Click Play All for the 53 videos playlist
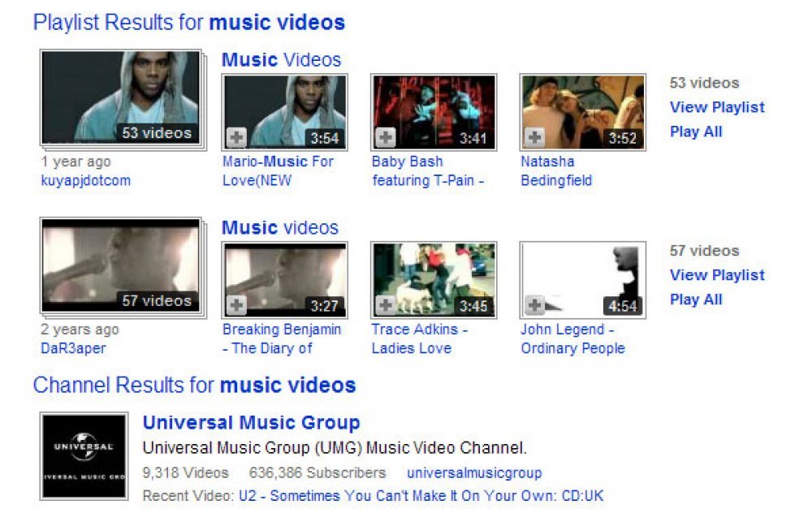The height and width of the screenshot is (509, 812). coord(696,132)
